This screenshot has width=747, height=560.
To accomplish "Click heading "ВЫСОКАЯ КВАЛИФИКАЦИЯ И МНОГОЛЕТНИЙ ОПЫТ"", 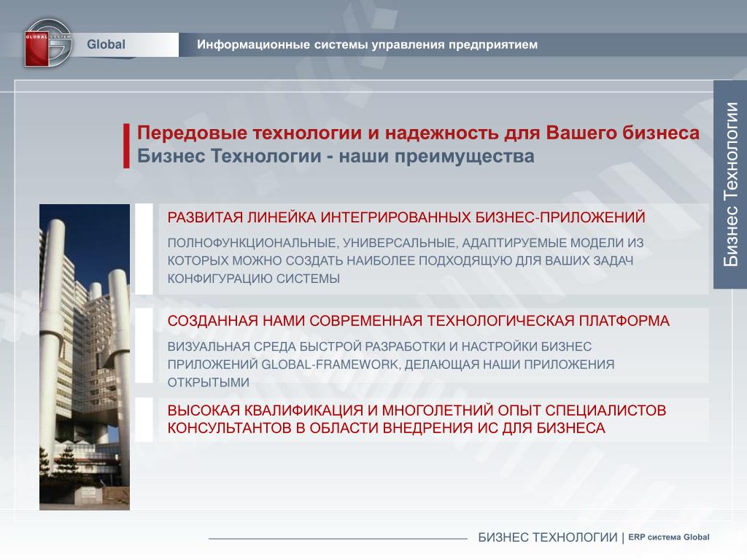I will (417, 419).
